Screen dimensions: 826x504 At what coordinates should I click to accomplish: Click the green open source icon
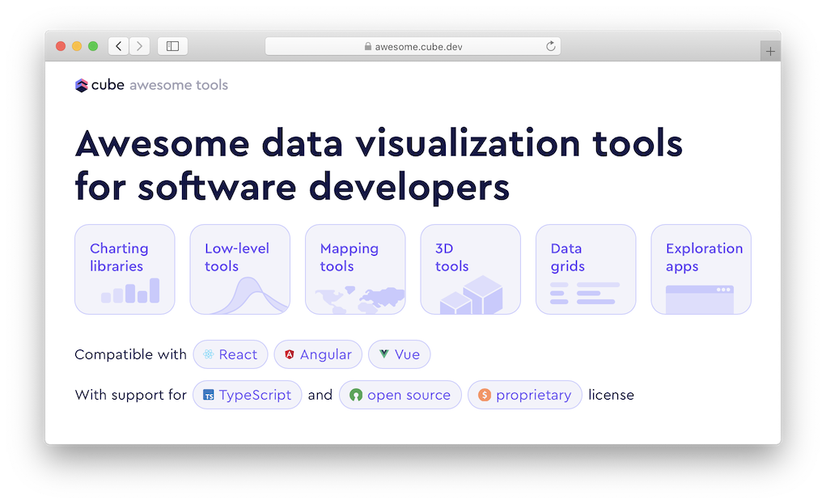[x=356, y=395]
